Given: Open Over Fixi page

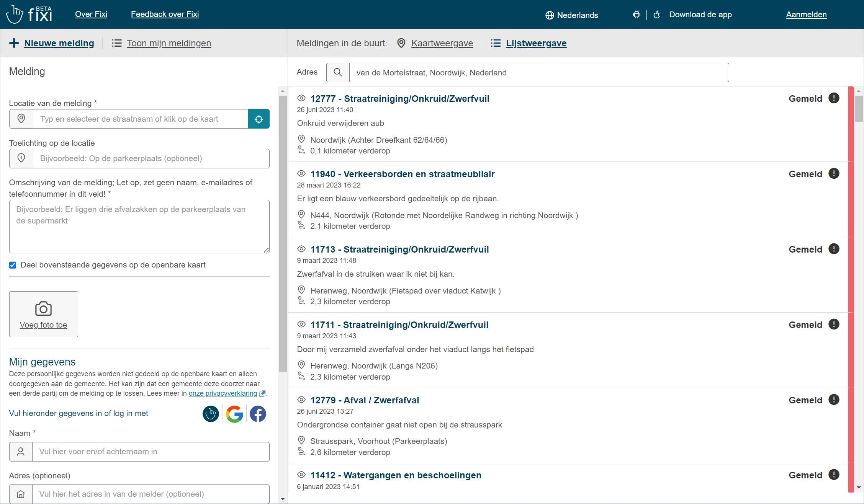Looking at the screenshot, I should [x=91, y=14].
